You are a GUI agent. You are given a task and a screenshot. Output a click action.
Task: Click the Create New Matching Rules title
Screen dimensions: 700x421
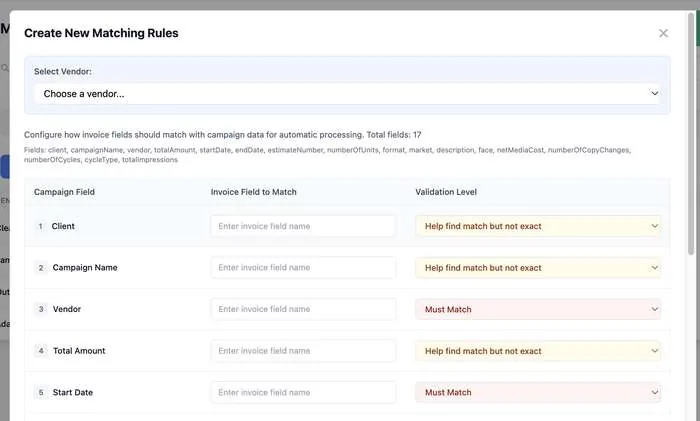coord(101,33)
